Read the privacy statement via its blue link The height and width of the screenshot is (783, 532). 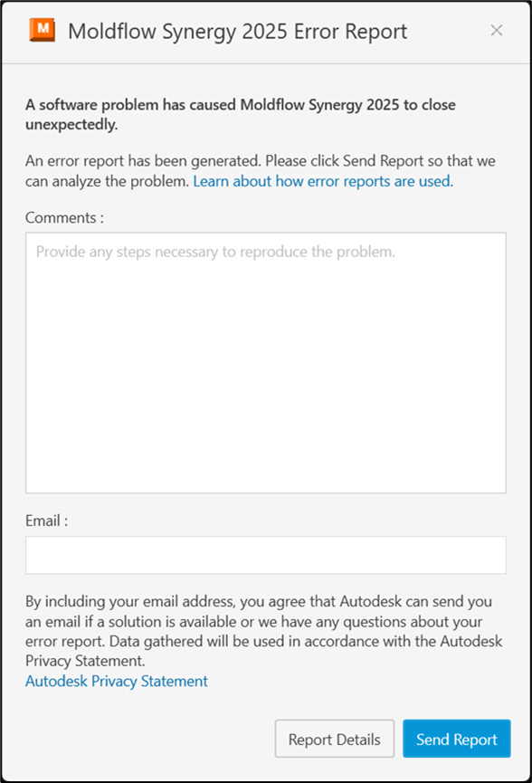coord(116,681)
